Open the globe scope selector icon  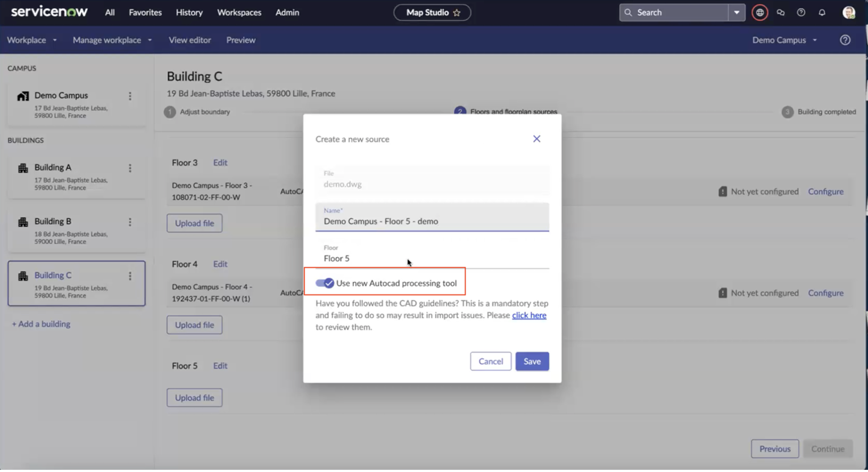(x=760, y=12)
